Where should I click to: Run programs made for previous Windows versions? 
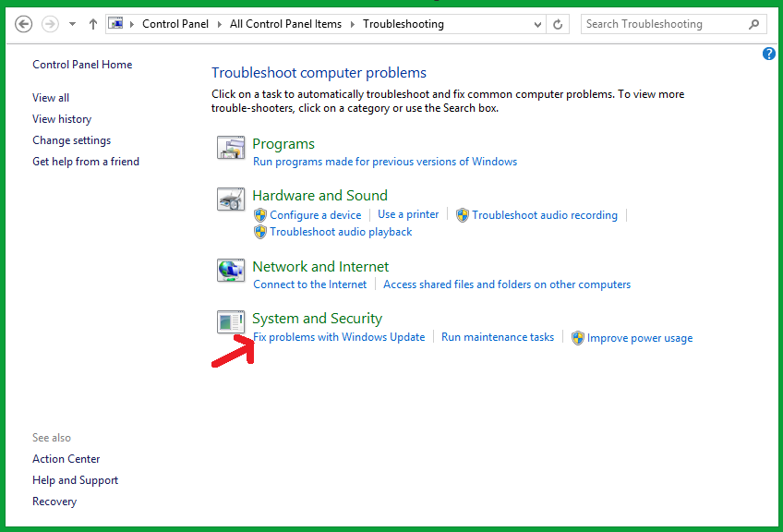385,162
